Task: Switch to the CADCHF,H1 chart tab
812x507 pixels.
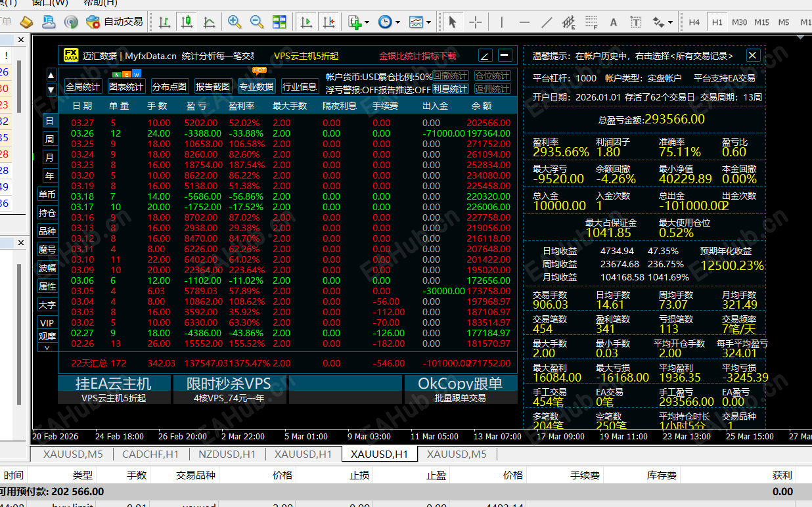Action: coord(151,454)
